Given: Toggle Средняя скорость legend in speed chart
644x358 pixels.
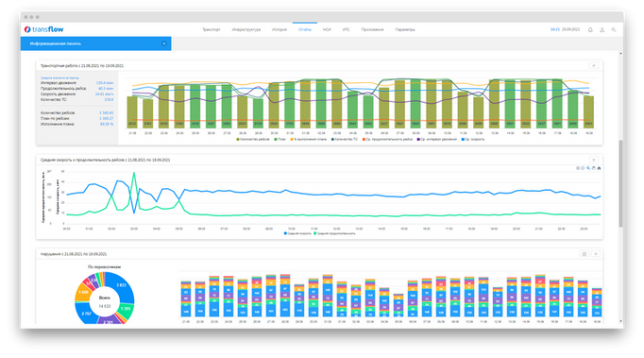Looking at the screenshot, I should pyautogui.click(x=297, y=233).
